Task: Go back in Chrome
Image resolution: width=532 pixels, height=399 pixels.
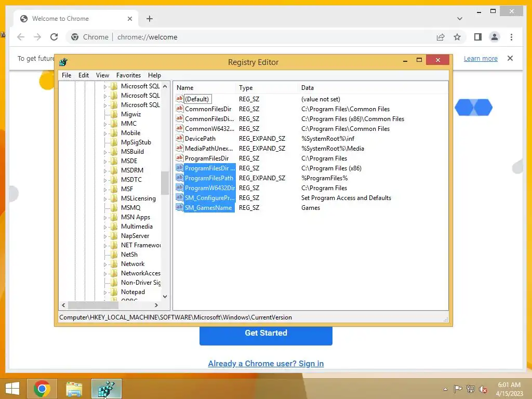Action: point(21,37)
